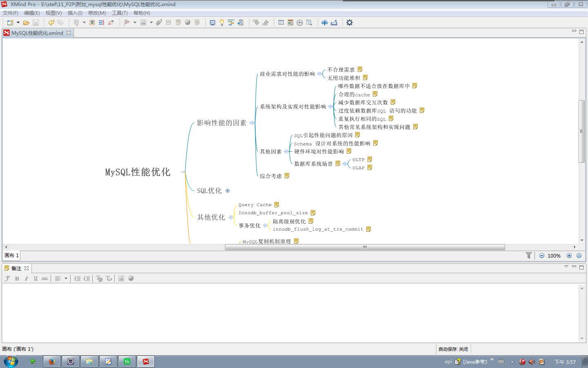Click the note icon beside 不合理需求
This screenshot has width=588, height=368.
click(x=360, y=69)
